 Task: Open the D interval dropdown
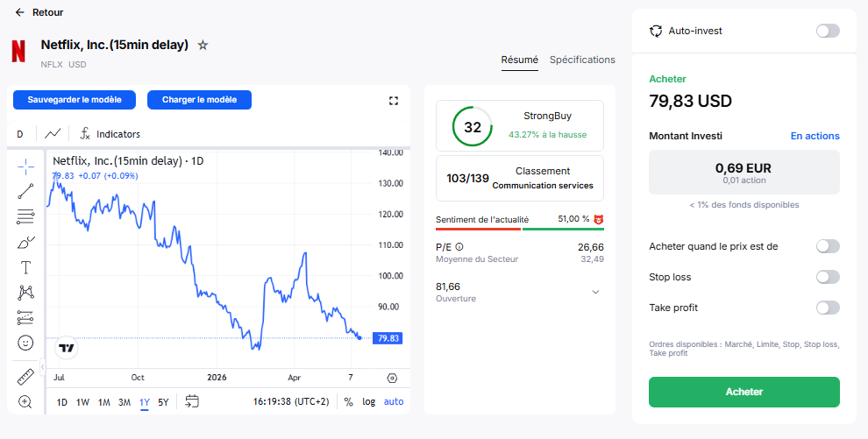[20, 134]
